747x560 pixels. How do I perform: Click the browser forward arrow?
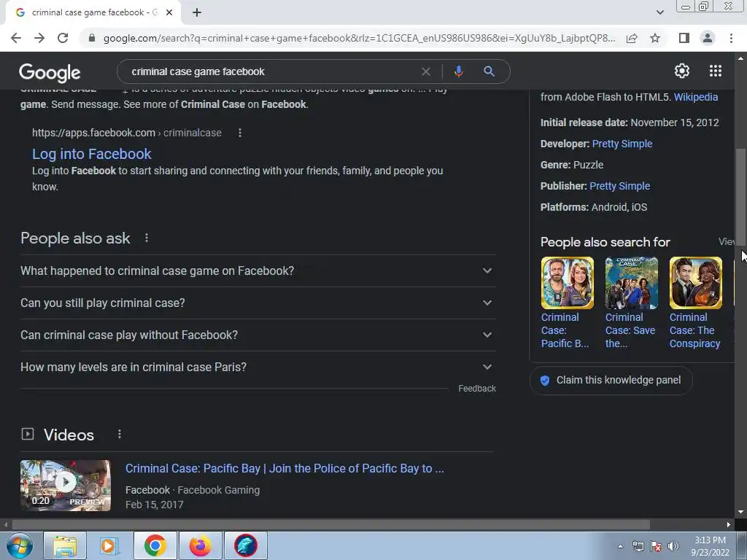[x=39, y=38]
